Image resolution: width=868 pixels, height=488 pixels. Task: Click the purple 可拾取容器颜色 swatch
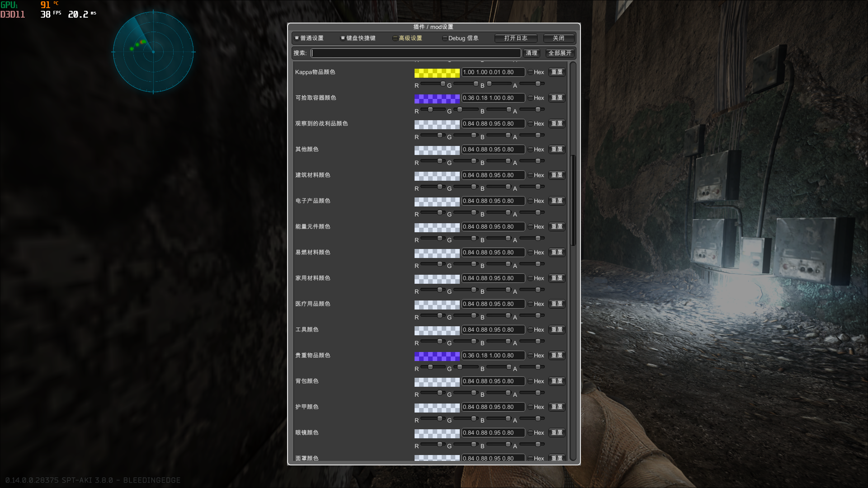[x=437, y=98]
